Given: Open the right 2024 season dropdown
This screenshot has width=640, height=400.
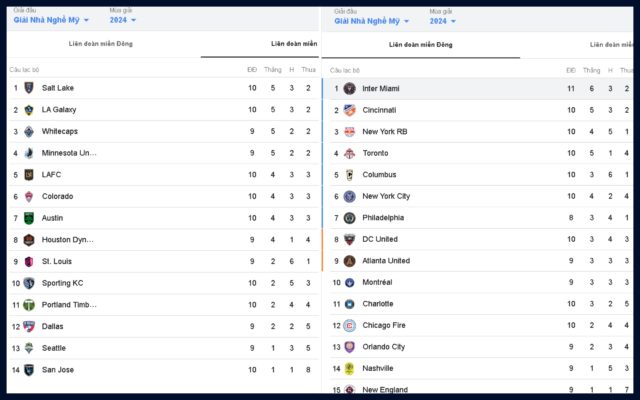Looking at the screenshot, I should [x=444, y=20].
